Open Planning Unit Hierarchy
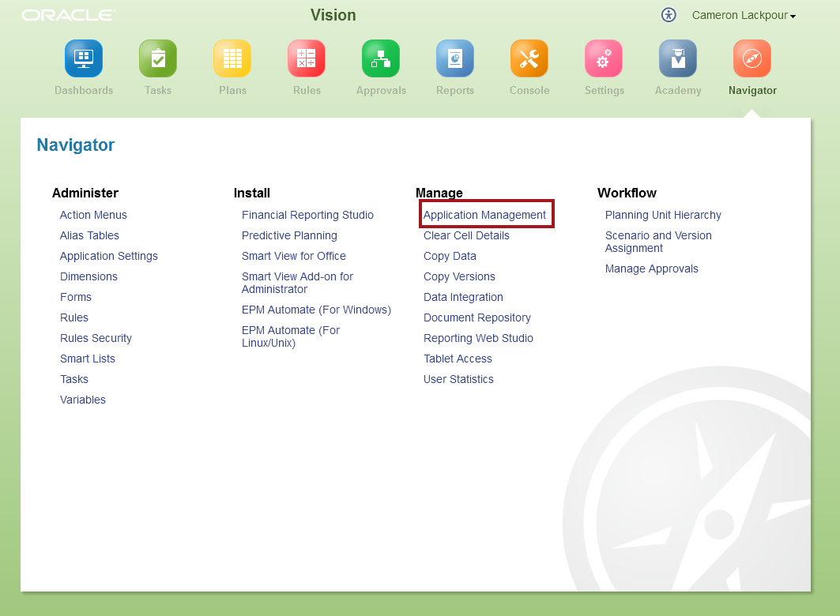Image resolution: width=840 pixels, height=616 pixels. point(663,215)
